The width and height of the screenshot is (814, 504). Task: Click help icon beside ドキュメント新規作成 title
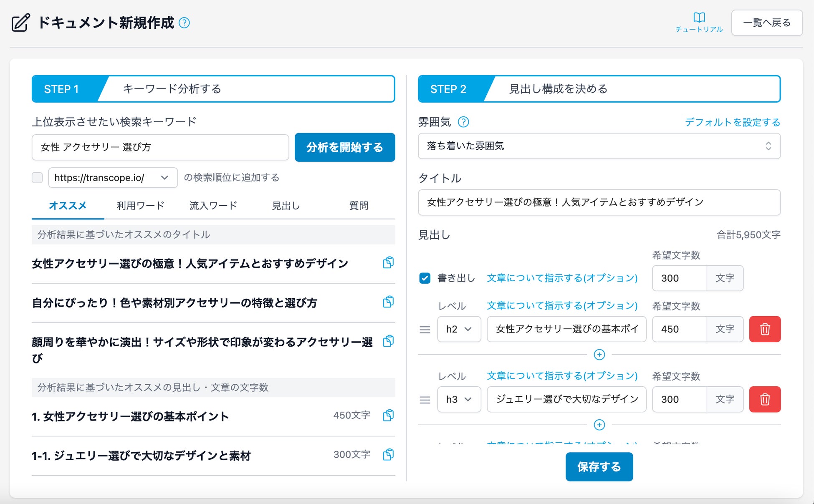tap(184, 23)
